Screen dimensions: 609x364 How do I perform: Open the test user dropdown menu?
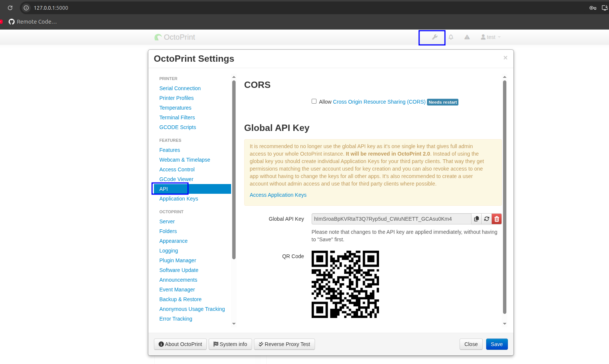pyautogui.click(x=491, y=37)
